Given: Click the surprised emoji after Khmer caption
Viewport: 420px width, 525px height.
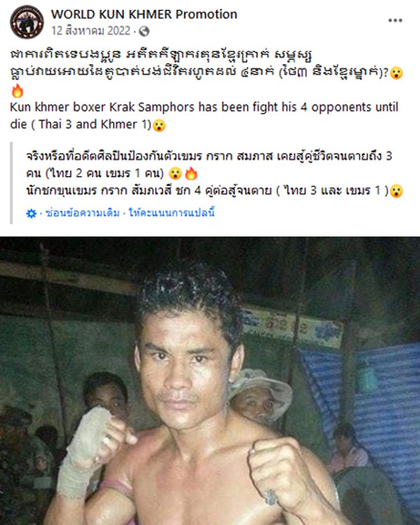Looking at the screenshot, I should pyautogui.click(x=396, y=73).
